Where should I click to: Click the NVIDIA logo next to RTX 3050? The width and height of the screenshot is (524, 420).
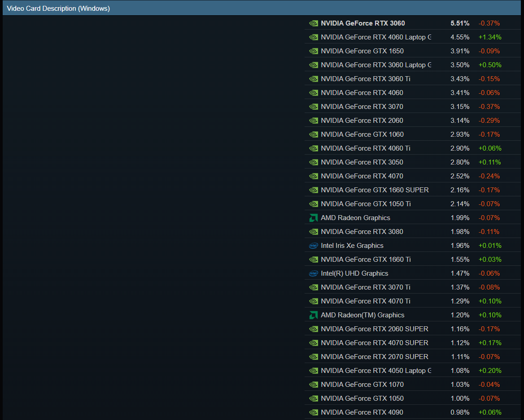coord(314,162)
